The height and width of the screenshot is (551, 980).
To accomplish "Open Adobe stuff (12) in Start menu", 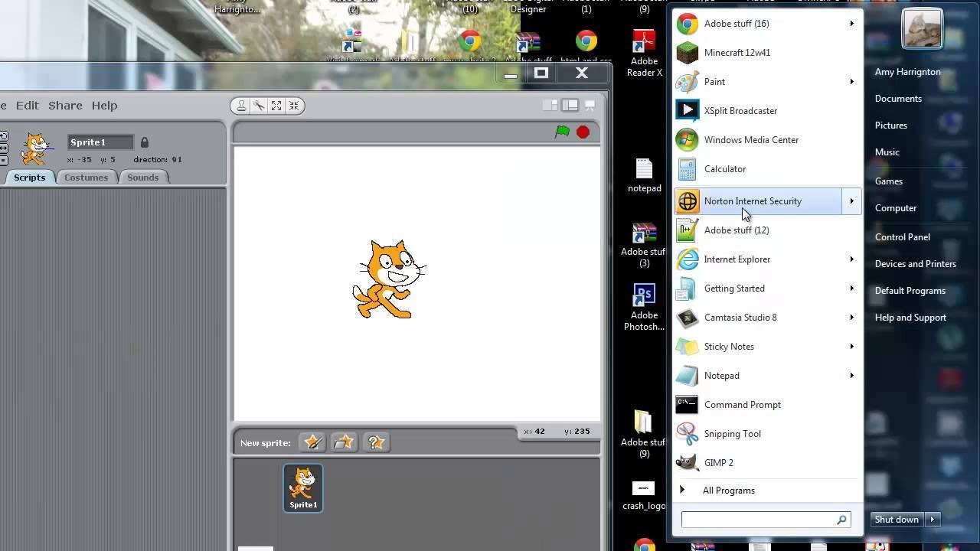I will [x=768, y=230].
